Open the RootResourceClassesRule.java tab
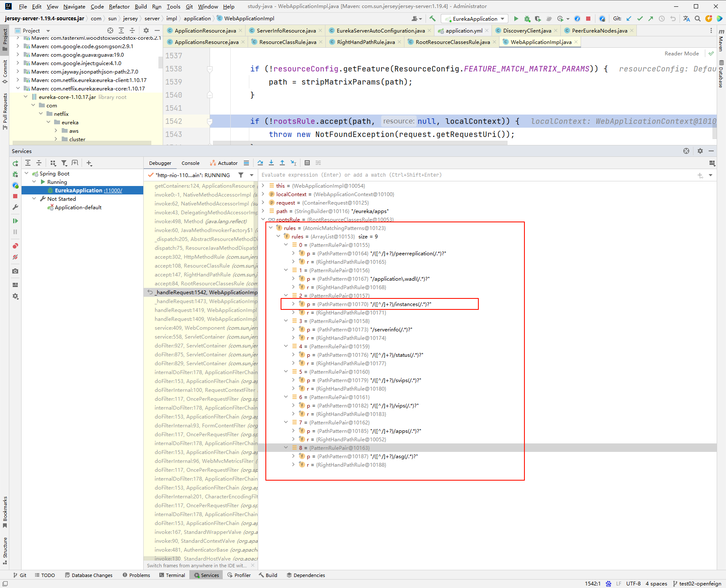 [x=453, y=42]
